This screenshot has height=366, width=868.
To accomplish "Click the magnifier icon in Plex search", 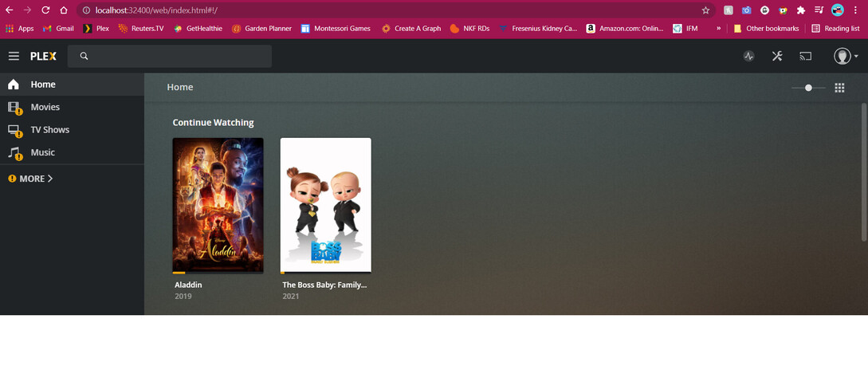I will (x=84, y=56).
